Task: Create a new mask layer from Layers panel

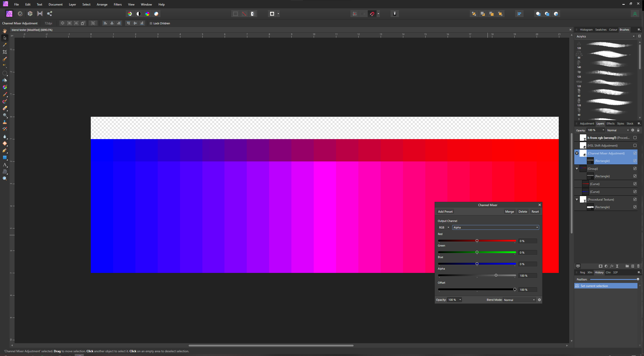Action: 601,266
